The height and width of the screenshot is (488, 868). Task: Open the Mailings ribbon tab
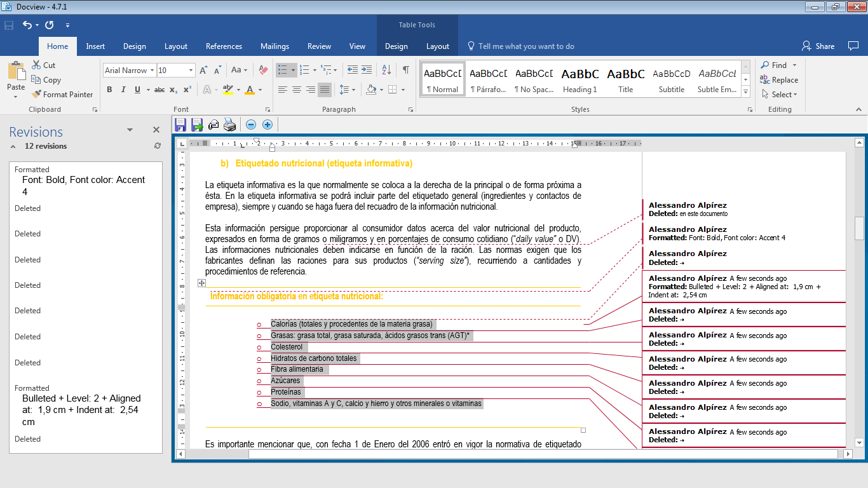pos(275,46)
